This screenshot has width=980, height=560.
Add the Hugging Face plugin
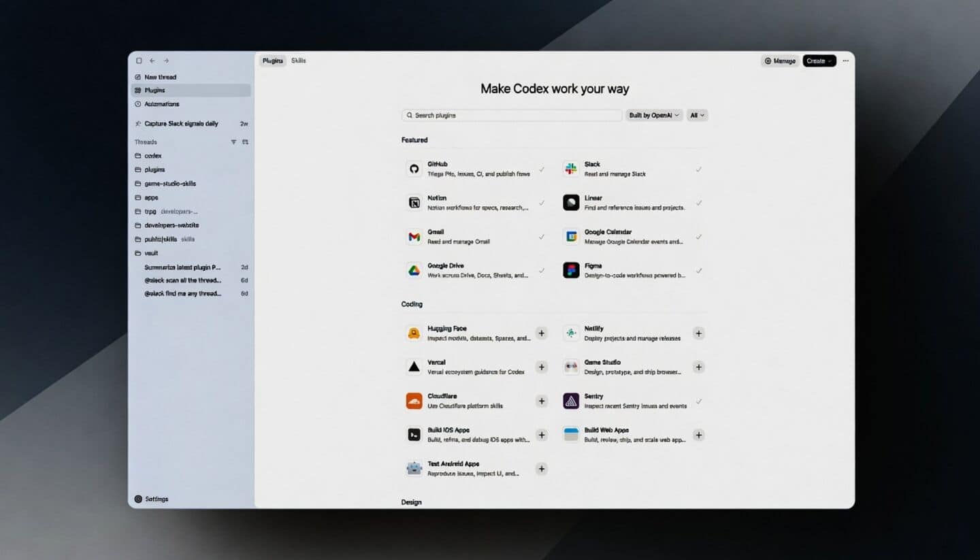[542, 333]
